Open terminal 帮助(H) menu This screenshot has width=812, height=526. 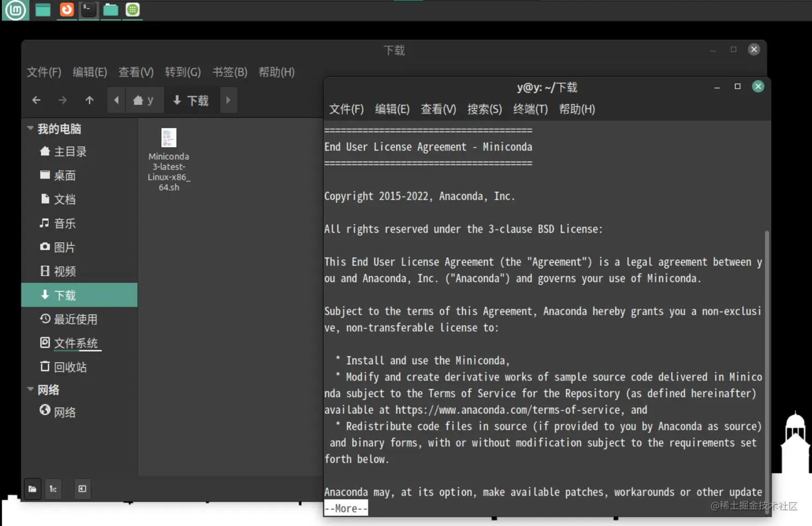coord(577,109)
